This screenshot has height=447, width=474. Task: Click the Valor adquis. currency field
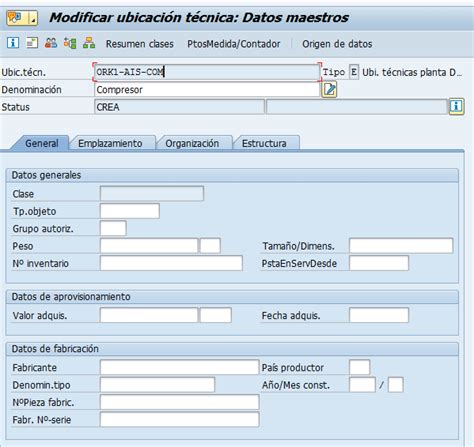[x=216, y=315]
